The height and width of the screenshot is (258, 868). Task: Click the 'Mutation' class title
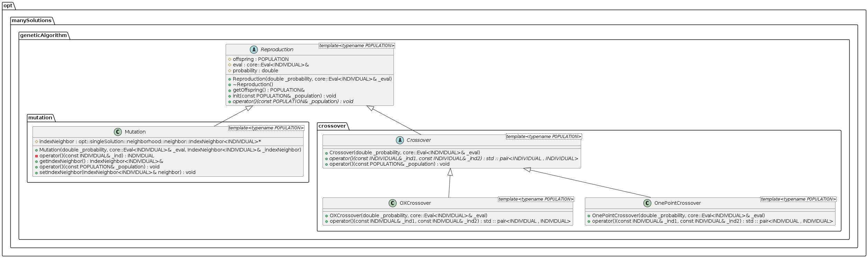(135, 132)
